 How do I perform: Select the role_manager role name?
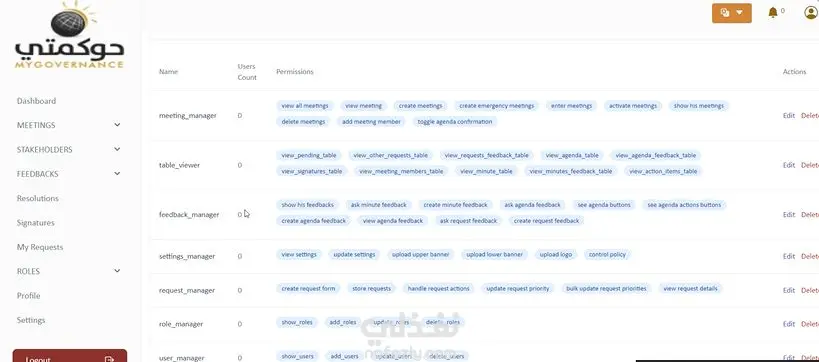181,324
